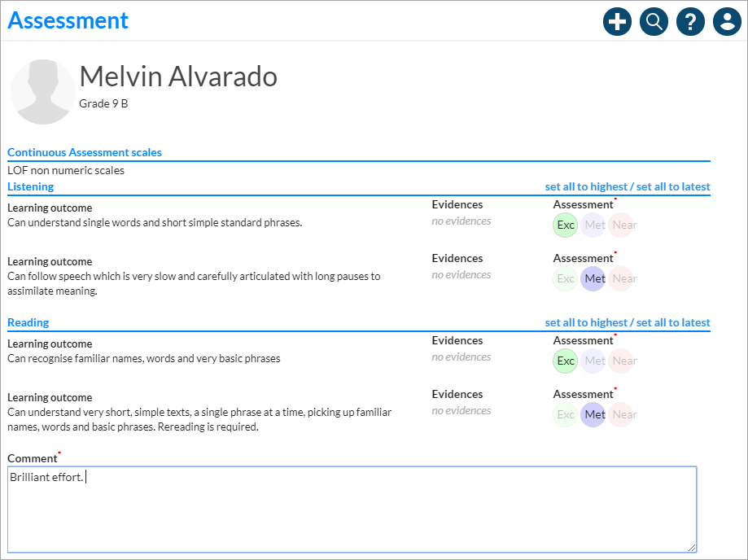This screenshot has width=748, height=560.
Task: Click 'Continuous Assessment scales' heading
Action: (85, 152)
